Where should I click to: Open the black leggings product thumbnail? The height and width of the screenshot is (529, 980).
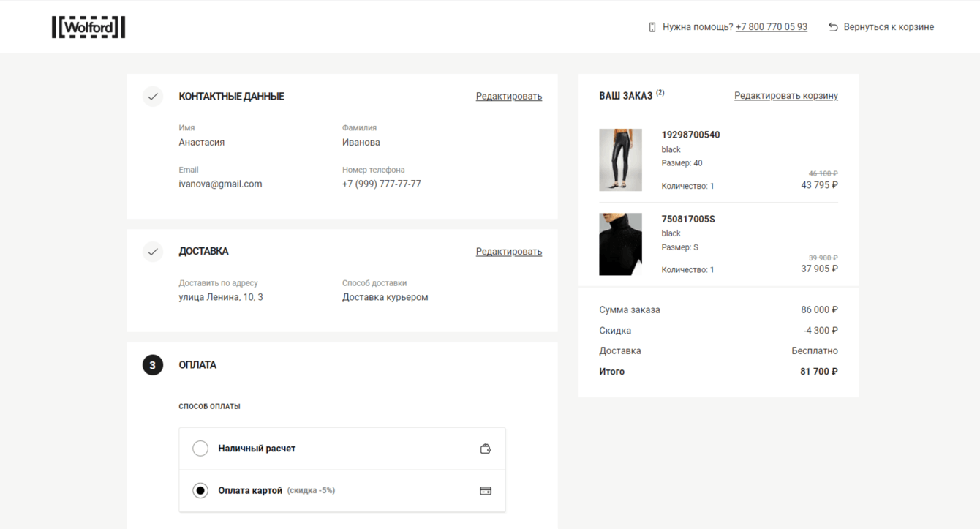[620, 160]
